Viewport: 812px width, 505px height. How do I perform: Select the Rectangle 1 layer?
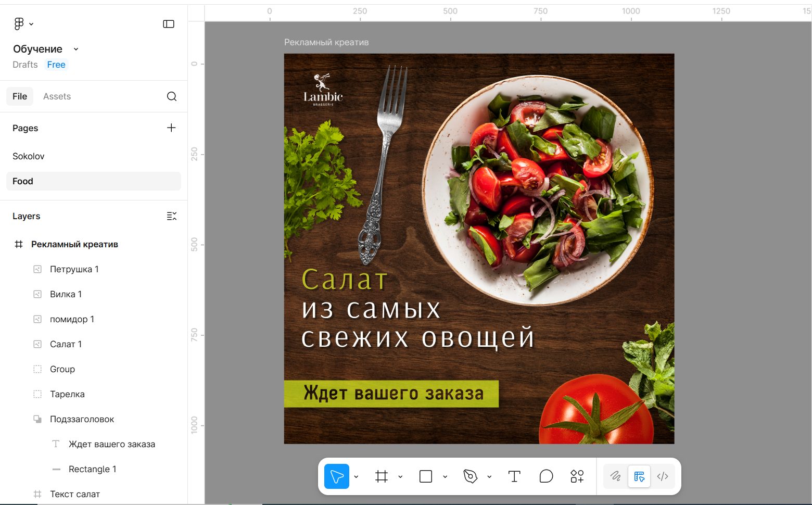pos(94,469)
